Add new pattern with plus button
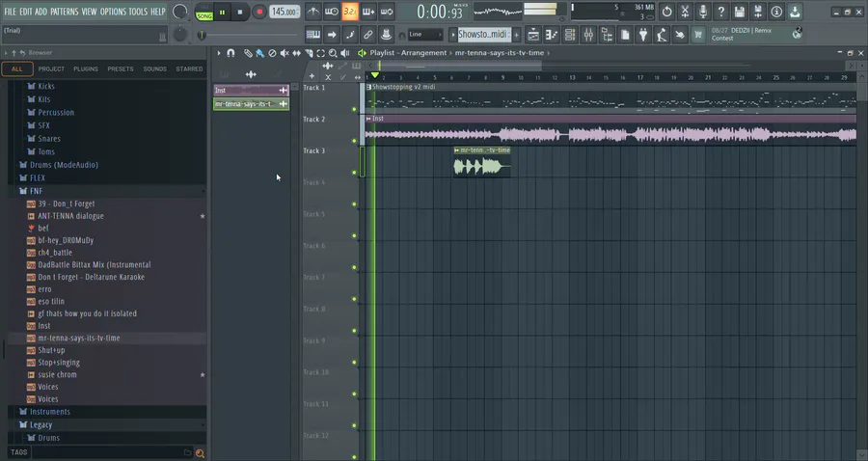 [x=517, y=35]
